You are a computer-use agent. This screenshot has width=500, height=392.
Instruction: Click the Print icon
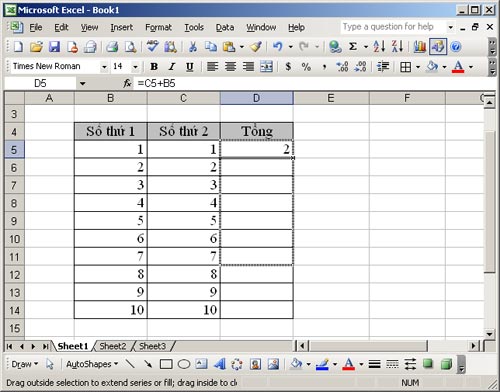(x=112, y=47)
